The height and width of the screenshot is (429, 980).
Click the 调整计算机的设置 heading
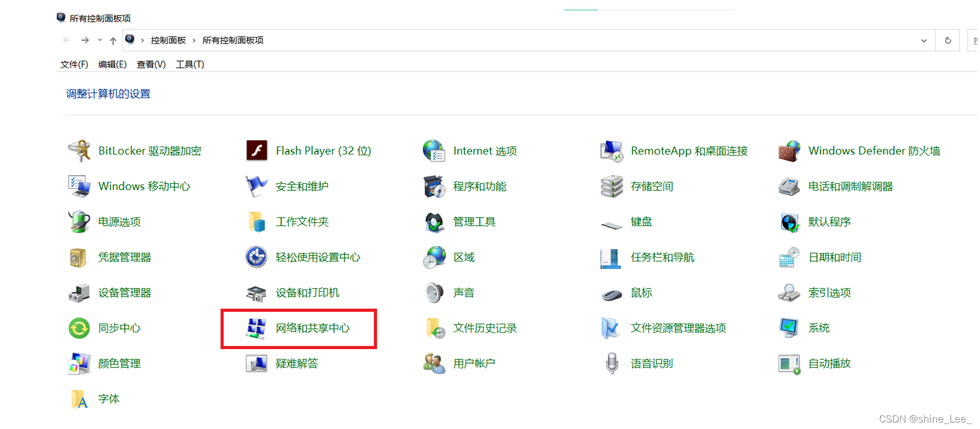coord(108,94)
